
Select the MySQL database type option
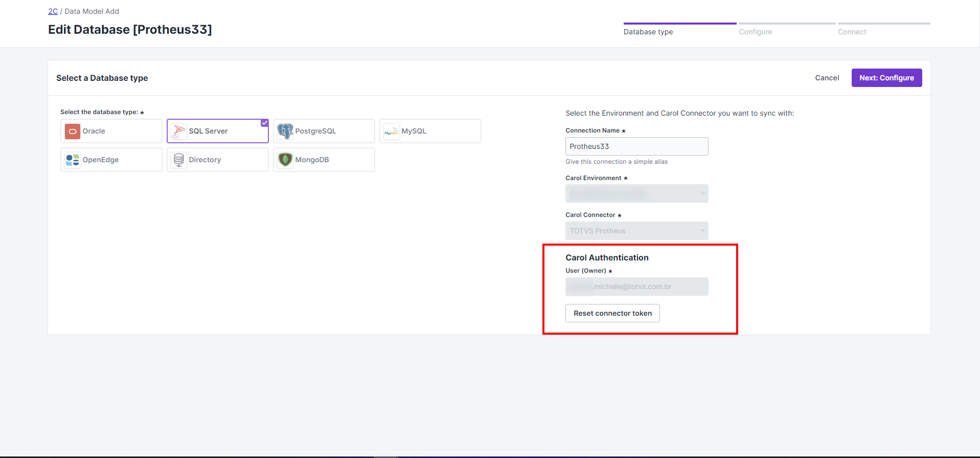point(430,131)
